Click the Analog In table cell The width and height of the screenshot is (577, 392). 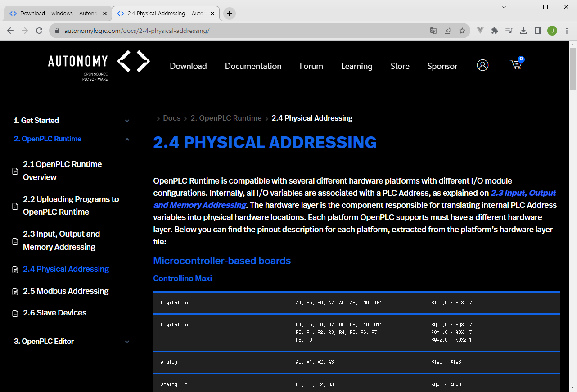coord(173,362)
